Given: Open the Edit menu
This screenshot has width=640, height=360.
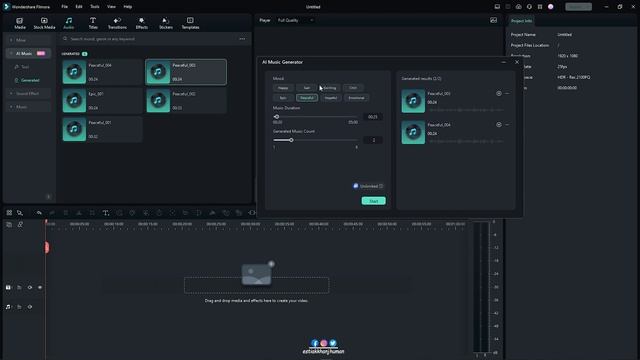Looking at the screenshot, I should pos(79,7).
